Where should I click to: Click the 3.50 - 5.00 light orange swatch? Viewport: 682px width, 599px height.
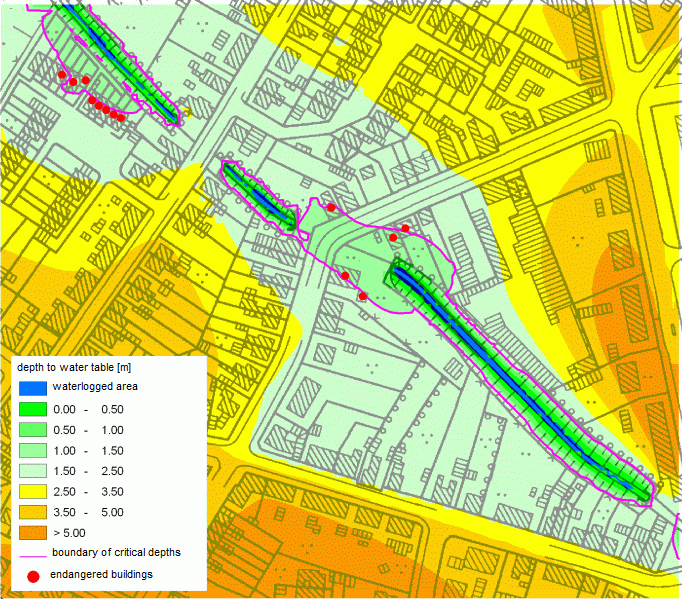click(x=33, y=512)
